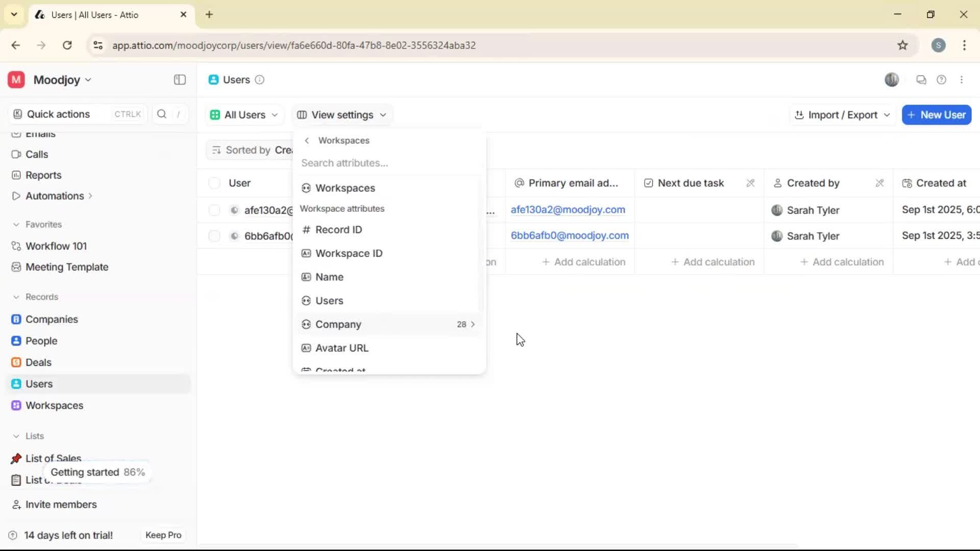Open the All Users view dropdown
This screenshot has height=551, width=980.
[244, 115]
